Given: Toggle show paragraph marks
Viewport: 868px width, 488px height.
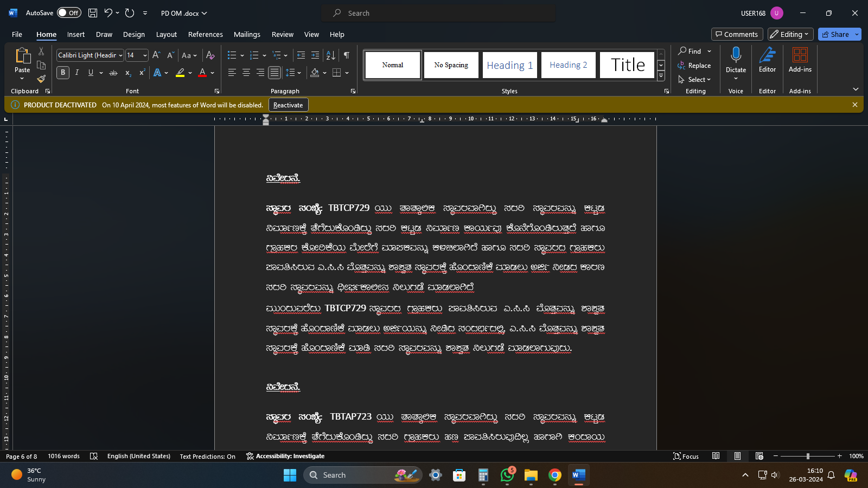Looking at the screenshot, I should [x=347, y=55].
